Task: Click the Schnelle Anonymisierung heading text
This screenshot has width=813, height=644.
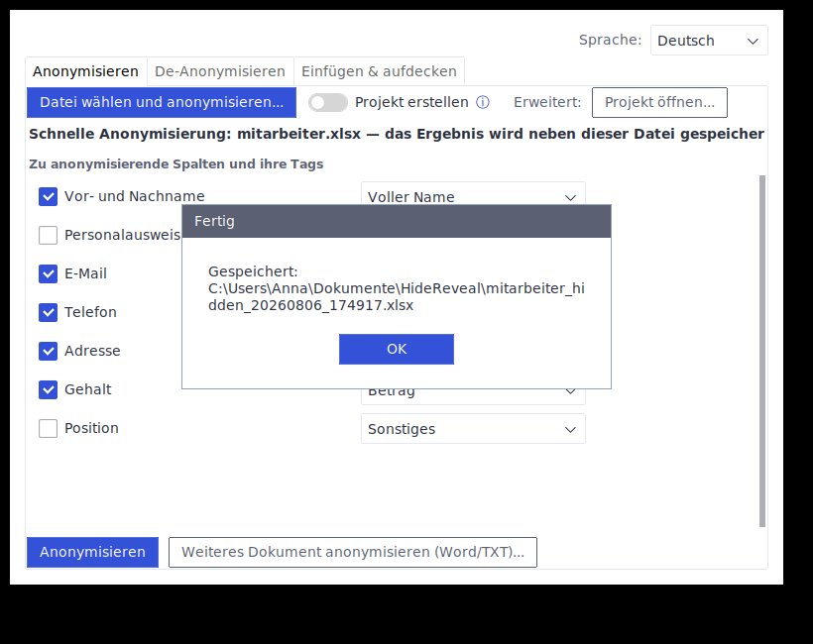Action: coord(397,134)
